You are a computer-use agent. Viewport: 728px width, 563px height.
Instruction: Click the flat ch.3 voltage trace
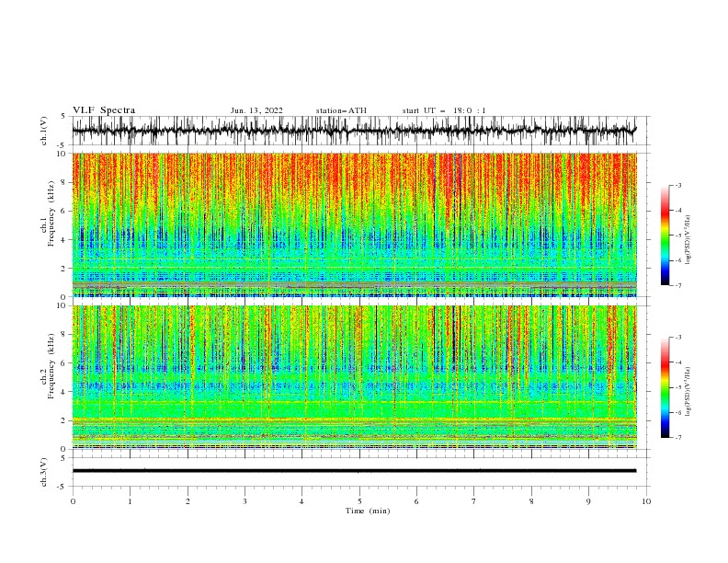click(354, 471)
